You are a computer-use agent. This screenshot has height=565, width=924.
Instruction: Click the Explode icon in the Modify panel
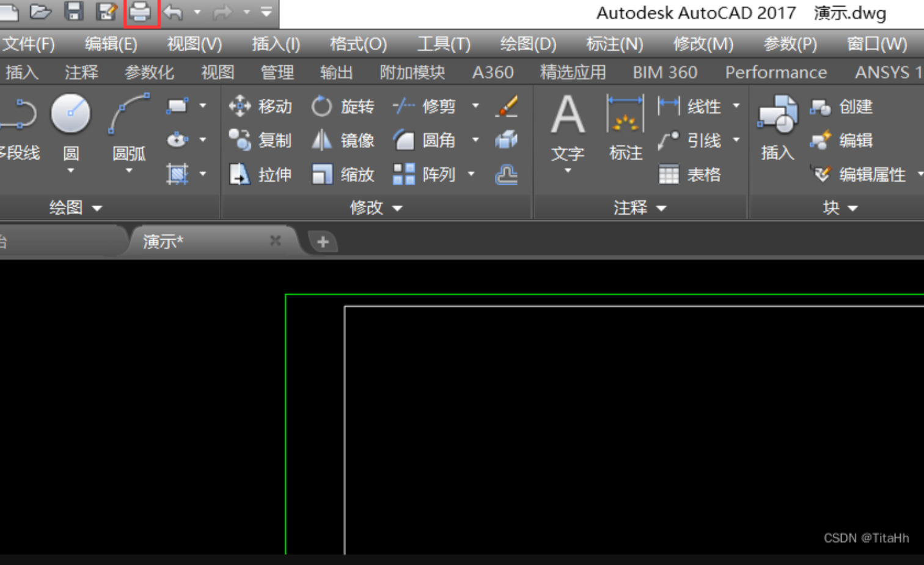pyautogui.click(x=507, y=140)
